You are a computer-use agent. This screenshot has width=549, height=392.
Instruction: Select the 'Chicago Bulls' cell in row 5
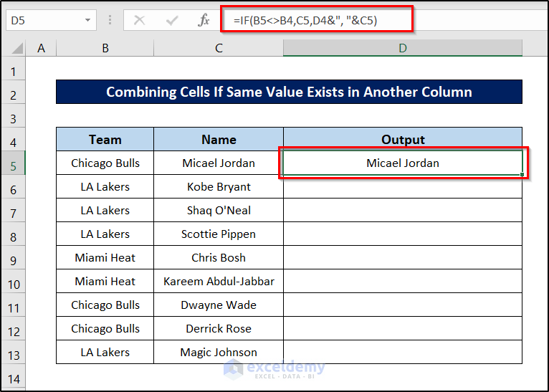coord(105,163)
